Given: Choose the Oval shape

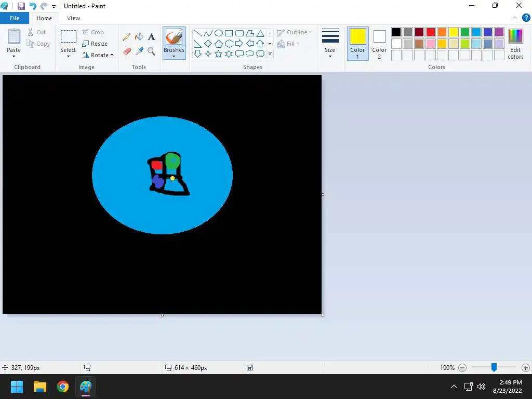Looking at the screenshot, I should tap(219, 33).
